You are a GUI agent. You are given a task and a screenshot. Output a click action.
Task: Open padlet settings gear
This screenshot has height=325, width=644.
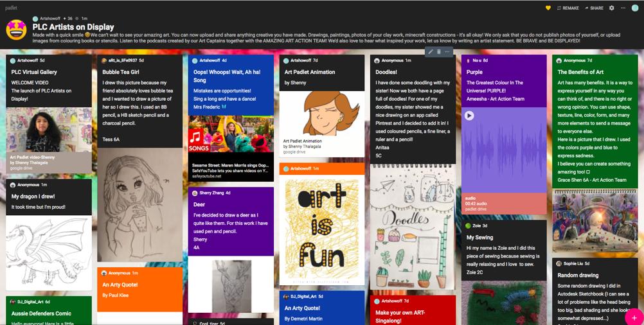pos(612,8)
